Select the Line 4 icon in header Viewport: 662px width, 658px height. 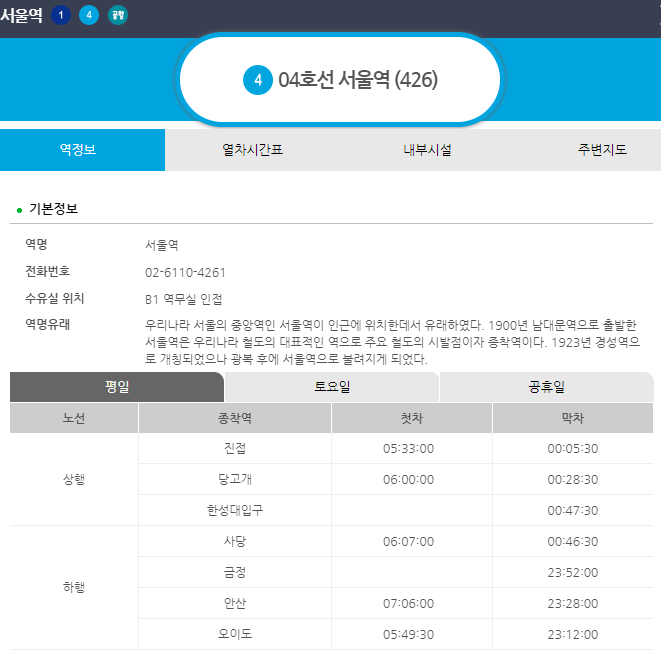pos(89,16)
